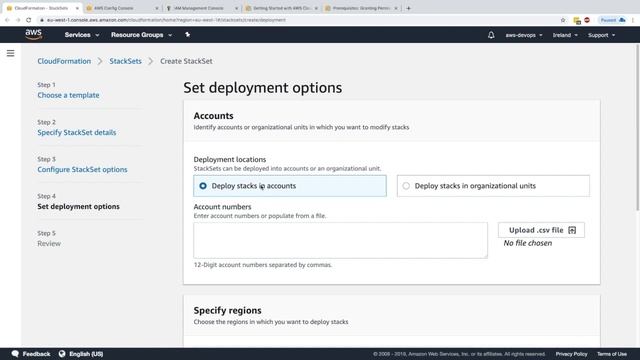This screenshot has height=360, width=640.
Task: Close the AWS Config Console tab
Action: [157, 8]
